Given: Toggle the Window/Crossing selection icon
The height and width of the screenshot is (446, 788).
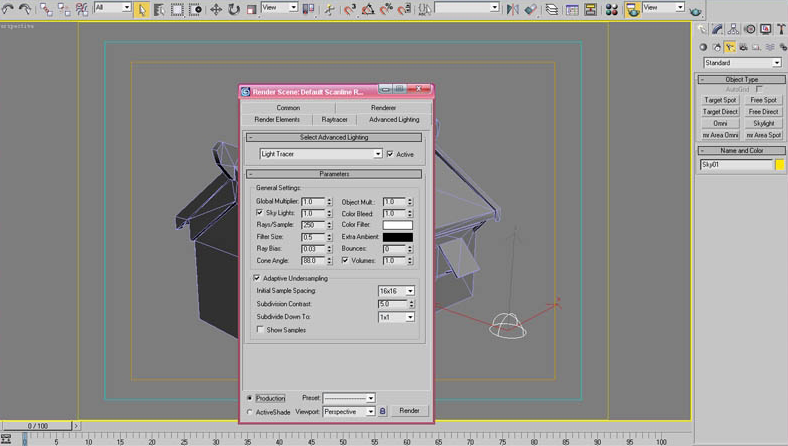Looking at the screenshot, I should 195,10.
